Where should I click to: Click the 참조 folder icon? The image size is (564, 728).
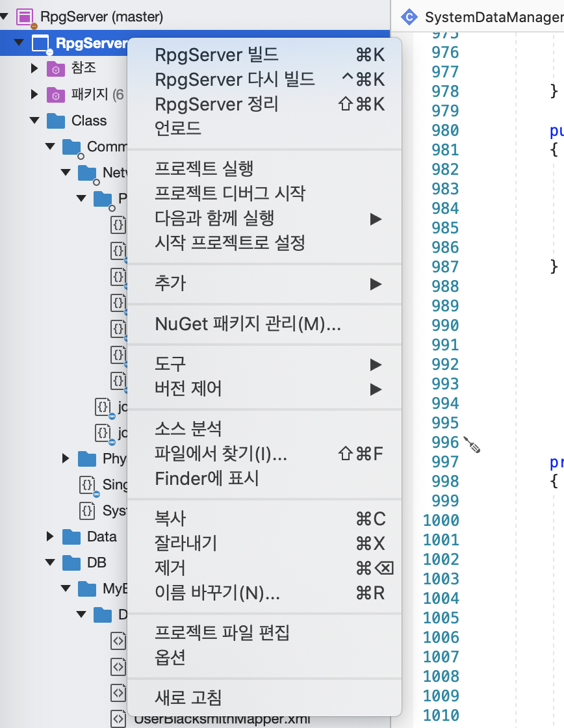point(56,69)
